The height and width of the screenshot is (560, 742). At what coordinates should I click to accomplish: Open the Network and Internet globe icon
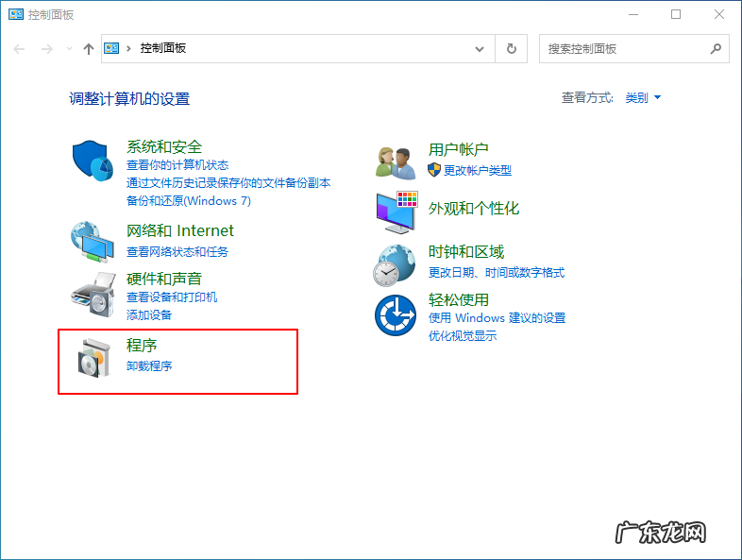93,242
